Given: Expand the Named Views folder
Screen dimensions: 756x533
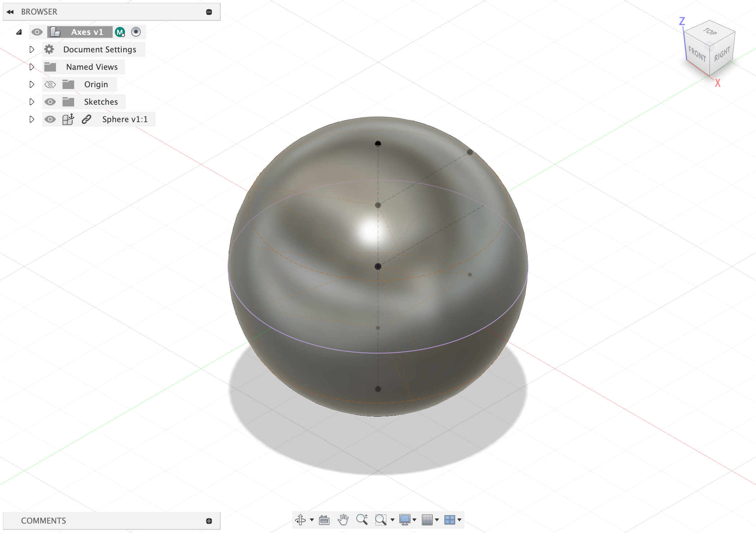Looking at the screenshot, I should pos(32,67).
